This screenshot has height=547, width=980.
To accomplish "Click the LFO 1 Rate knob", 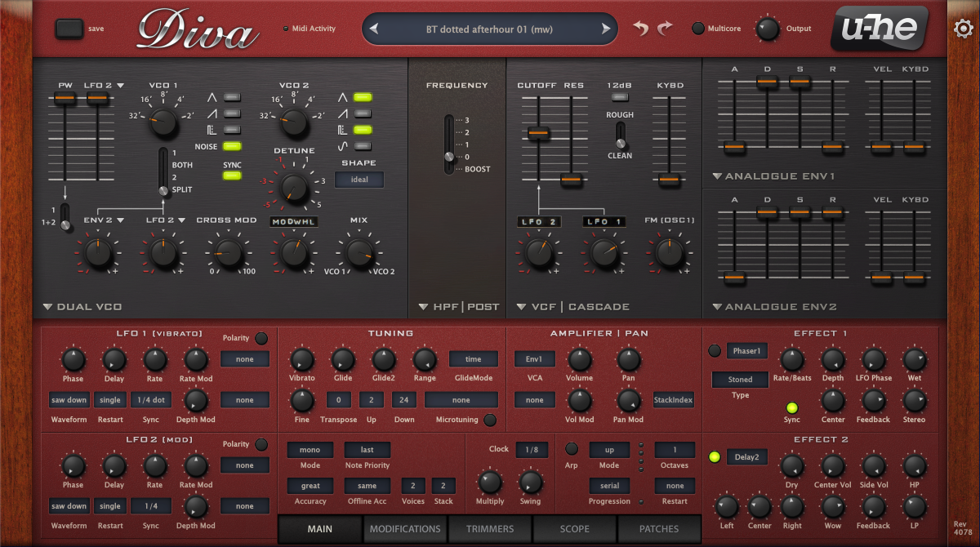I will (154, 359).
